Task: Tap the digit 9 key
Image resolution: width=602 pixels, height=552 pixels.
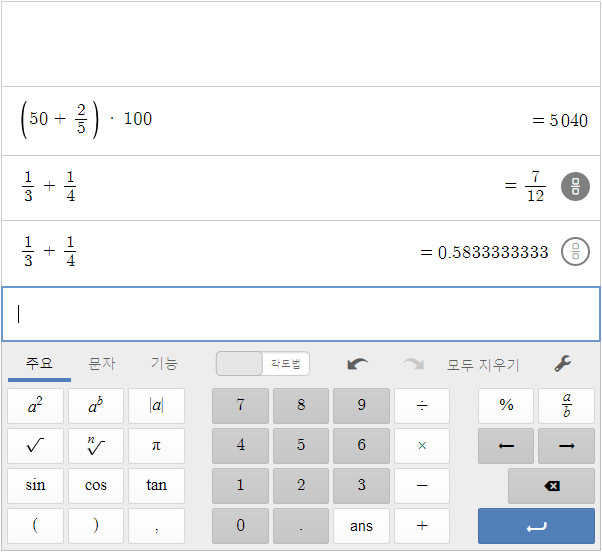Action: tap(361, 406)
